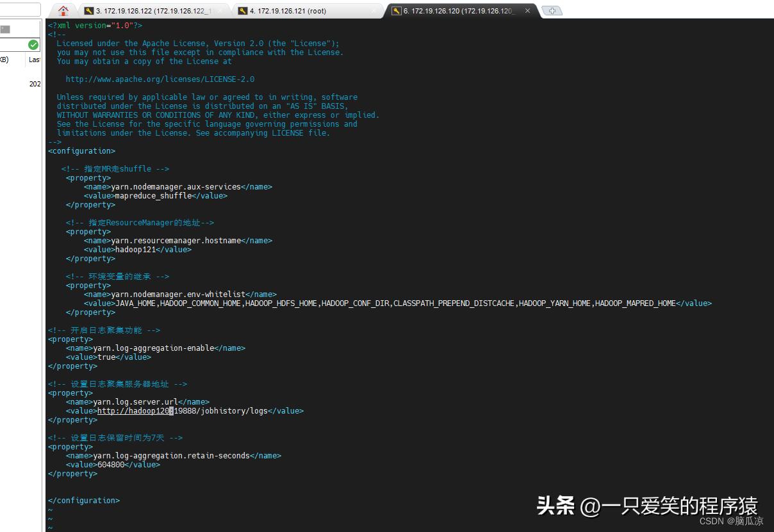Open the Last column sort options
This screenshot has height=532, width=774.
tap(33, 60)
